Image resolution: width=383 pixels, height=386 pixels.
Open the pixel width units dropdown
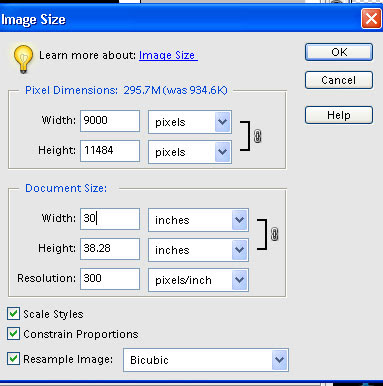(x=190, y=122)
